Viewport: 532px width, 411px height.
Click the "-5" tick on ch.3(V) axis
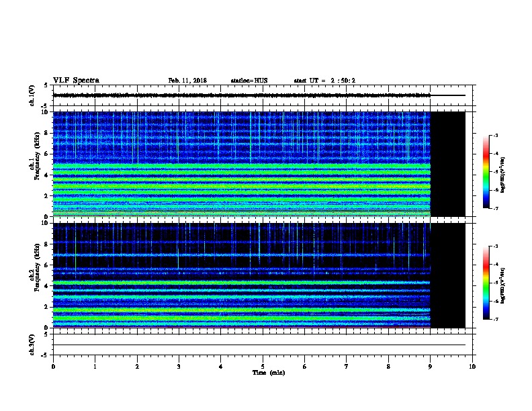point(44,355)
